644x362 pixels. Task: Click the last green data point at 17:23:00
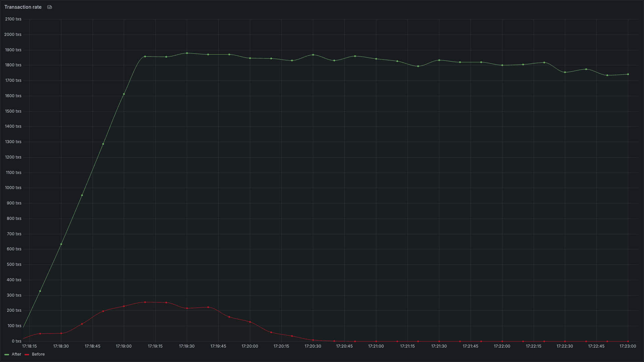click(628, 74)
